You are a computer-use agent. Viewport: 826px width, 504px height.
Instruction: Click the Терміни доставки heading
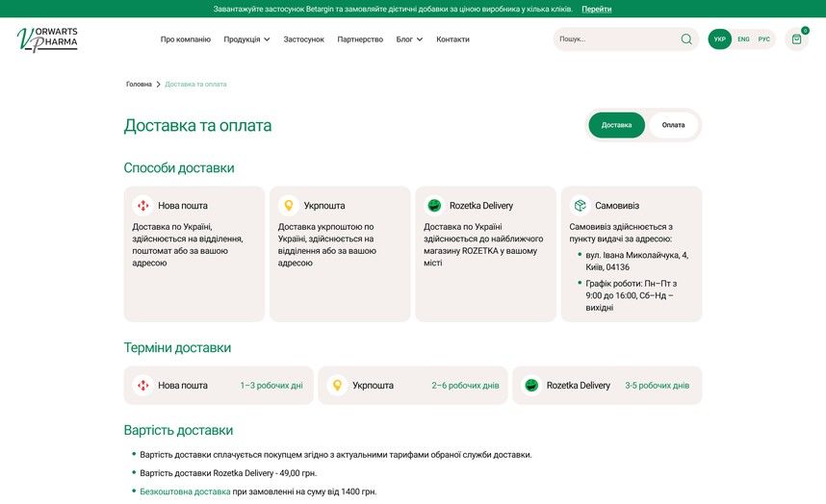177,348
